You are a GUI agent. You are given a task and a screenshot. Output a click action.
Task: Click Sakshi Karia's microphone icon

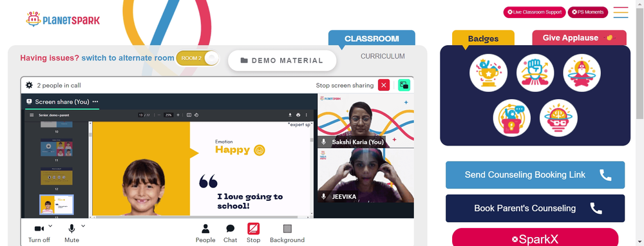pyautogui.click(x=324, y=142)
